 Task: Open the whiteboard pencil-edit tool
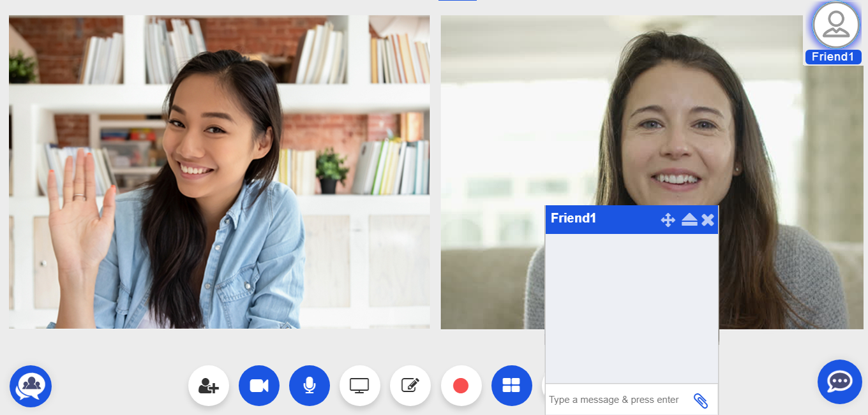click(410, 386)
